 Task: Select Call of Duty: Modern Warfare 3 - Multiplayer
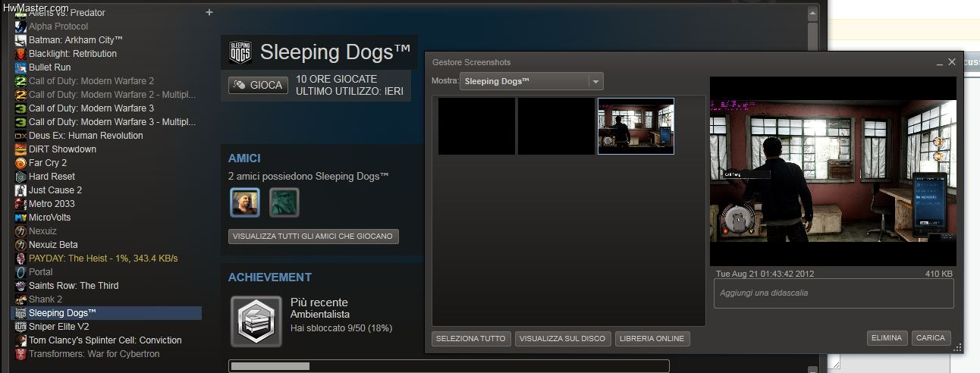click(x=106, y=122)
